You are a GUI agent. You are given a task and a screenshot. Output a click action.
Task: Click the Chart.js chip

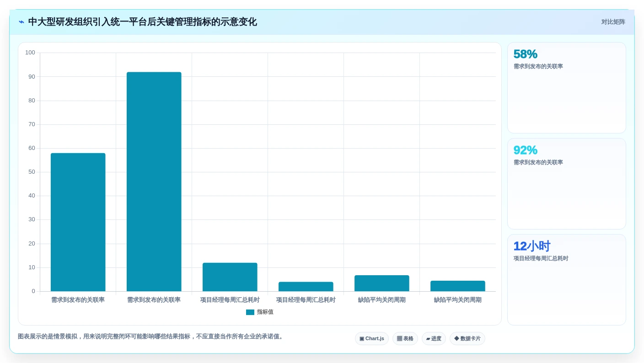click(371, 338)
